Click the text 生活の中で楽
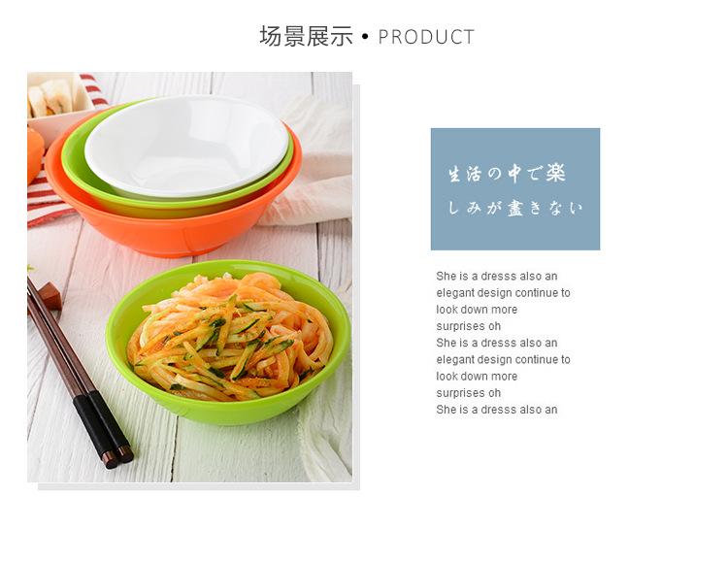The width and height of the screenshot is (728, 563). coord(507,174)
